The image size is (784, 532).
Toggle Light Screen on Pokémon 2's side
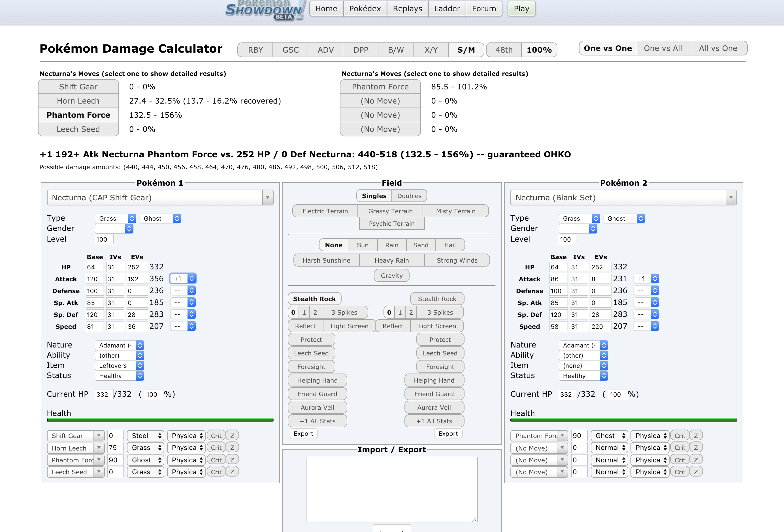point(437,326)
